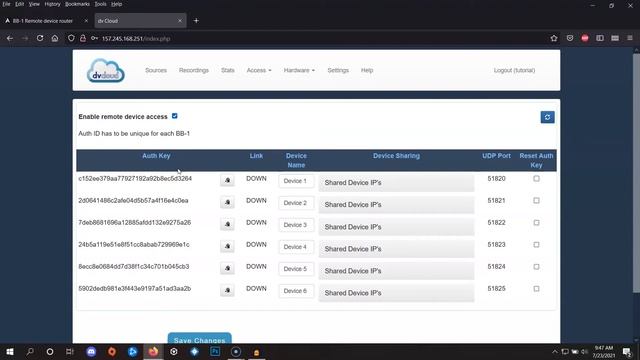Copy auth key for Device 6
Image resolution: width=640 pixels, height=360 pixels.
point(227,291)
